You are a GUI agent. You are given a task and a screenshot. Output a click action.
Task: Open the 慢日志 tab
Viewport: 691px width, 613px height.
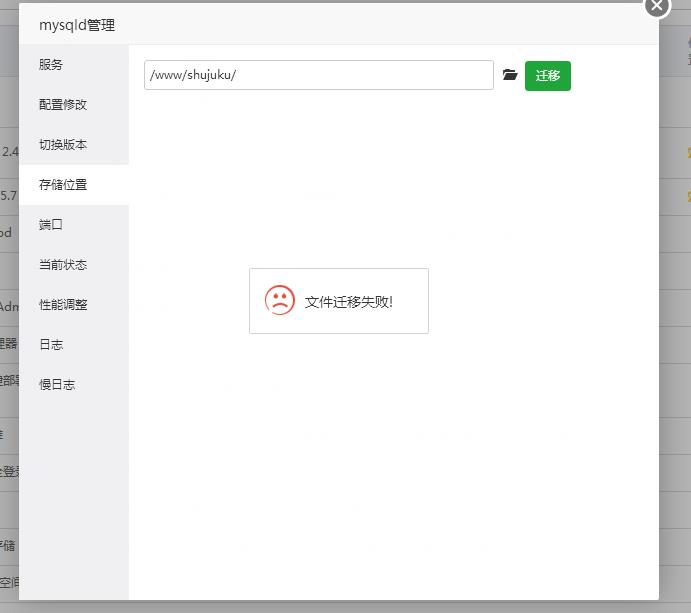[x=74, y=384]
